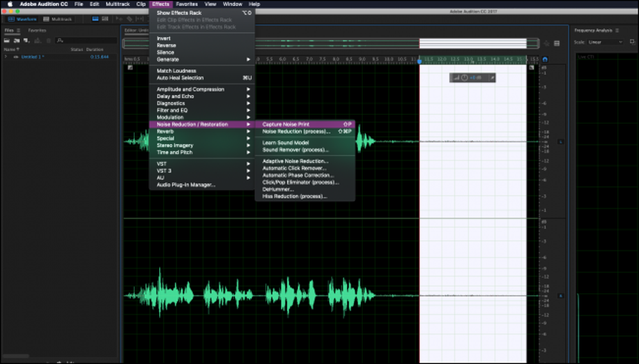Choose Silence from Effects menu

(x=202, y=52)
